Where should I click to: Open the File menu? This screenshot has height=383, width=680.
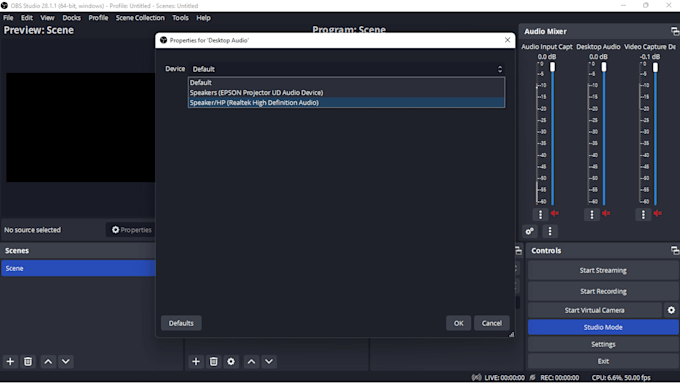click(x=8, y=18)
